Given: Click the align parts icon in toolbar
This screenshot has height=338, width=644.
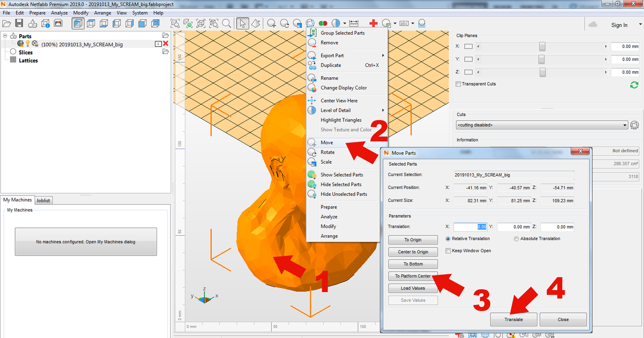Looking at the screenshot, I should (x=310, y=23).
